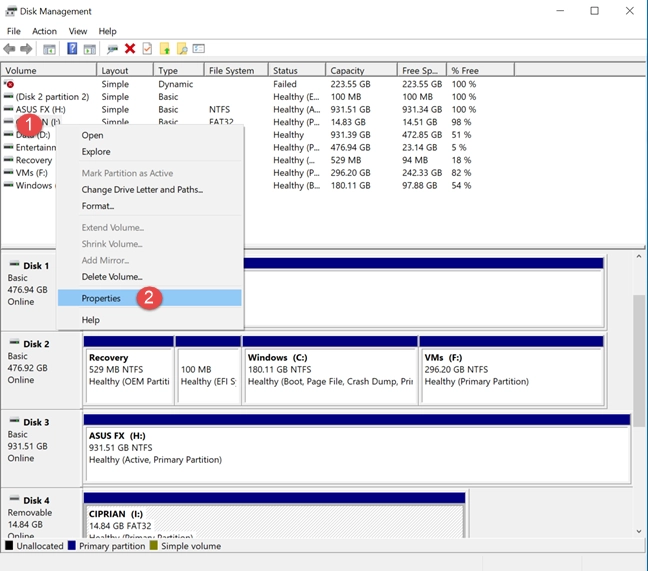Select the Windows (C:) partition block
Viewport: 648px width, 571px height.
pyautogui.click(x=330, y=371)
